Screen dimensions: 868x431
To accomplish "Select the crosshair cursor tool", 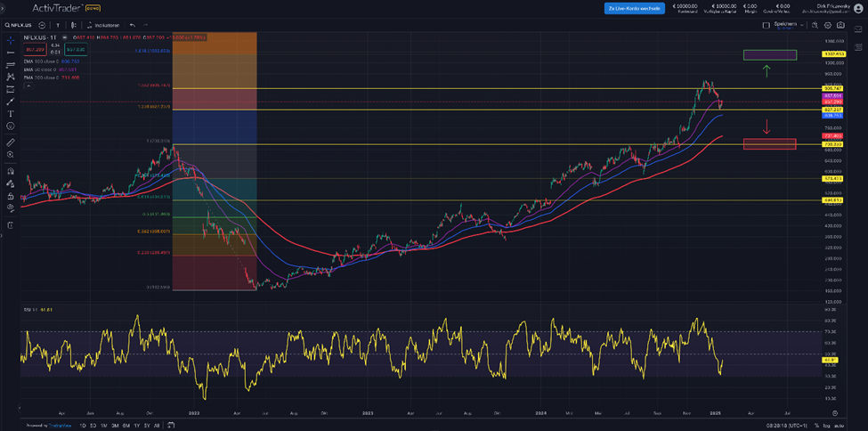I will coord(10,39).
